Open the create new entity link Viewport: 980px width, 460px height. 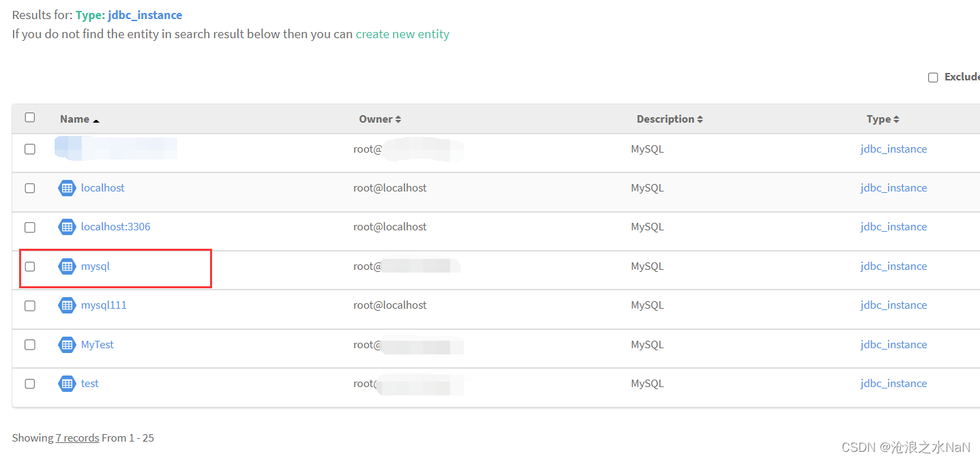[402, 33]
